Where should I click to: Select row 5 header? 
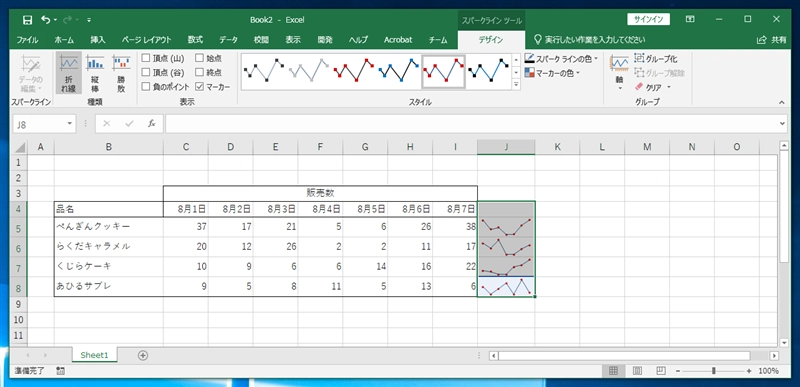19,227
